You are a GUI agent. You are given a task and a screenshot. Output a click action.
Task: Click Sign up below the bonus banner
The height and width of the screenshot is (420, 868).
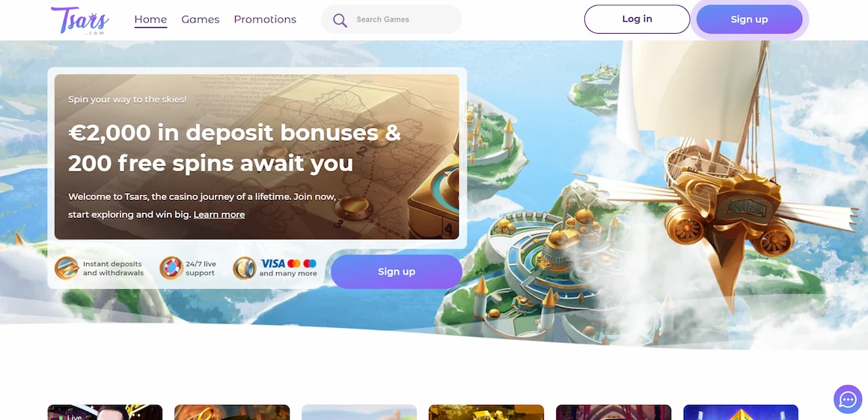pos(397,272)
